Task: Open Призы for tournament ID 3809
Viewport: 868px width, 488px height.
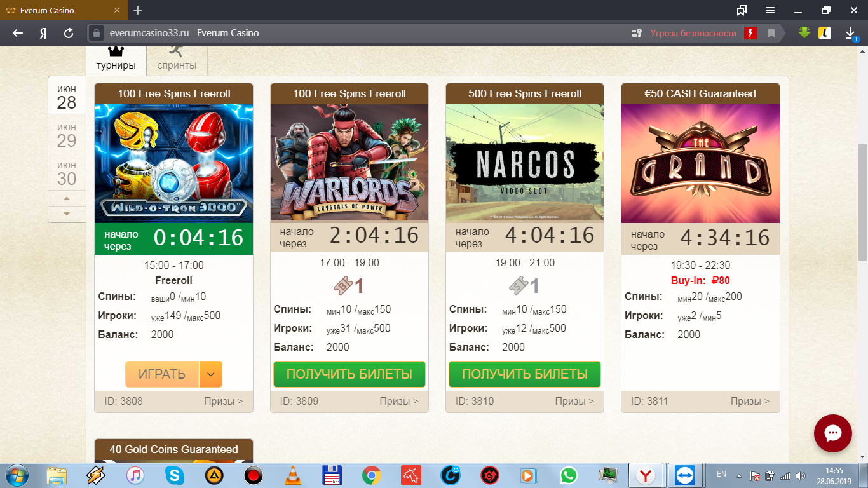Action: [x=399, y=401]
